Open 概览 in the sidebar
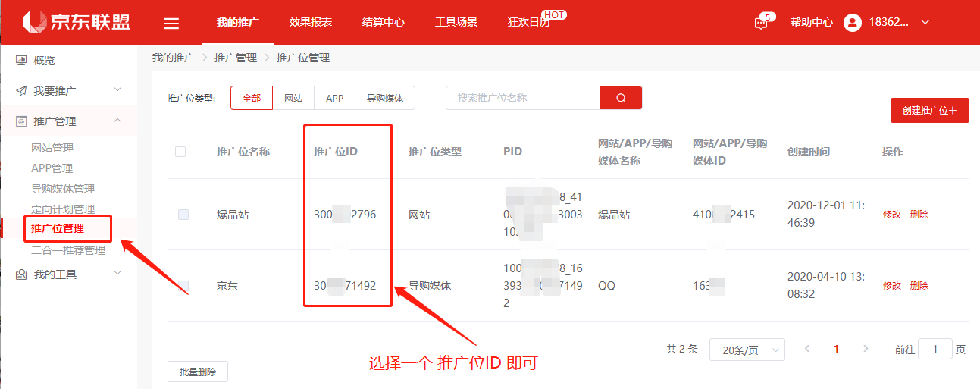 pyautogui.click(x=44, y=60)
